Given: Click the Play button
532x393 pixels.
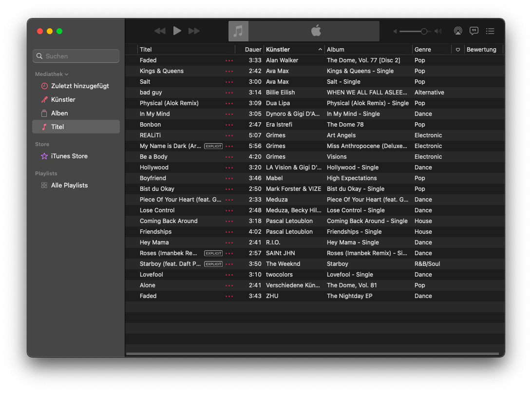Looking at the screenshot, I should [177, 31].
